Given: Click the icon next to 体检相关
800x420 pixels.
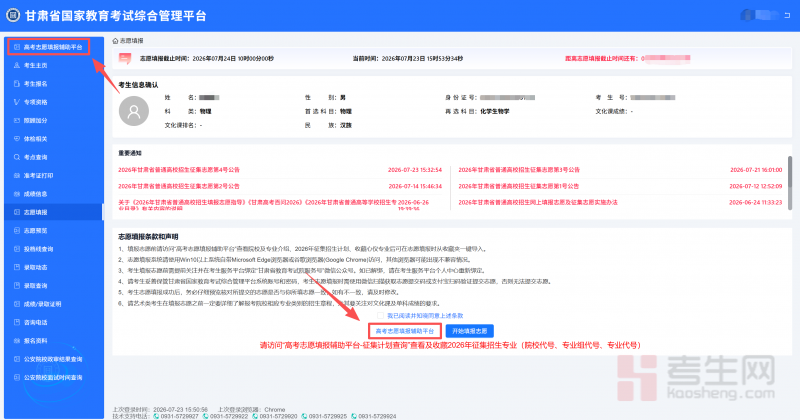Looking at the screenshot, I should (x=17, y=139).
